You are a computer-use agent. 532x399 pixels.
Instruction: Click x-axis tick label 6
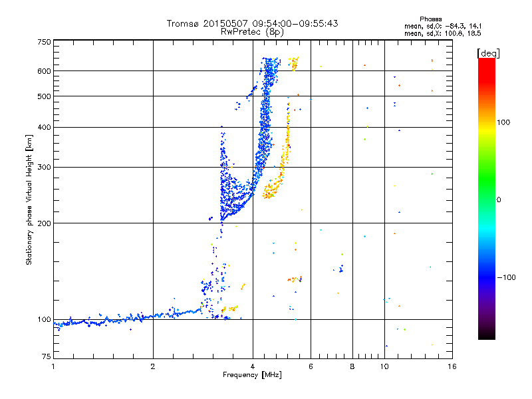pos(311,366)
